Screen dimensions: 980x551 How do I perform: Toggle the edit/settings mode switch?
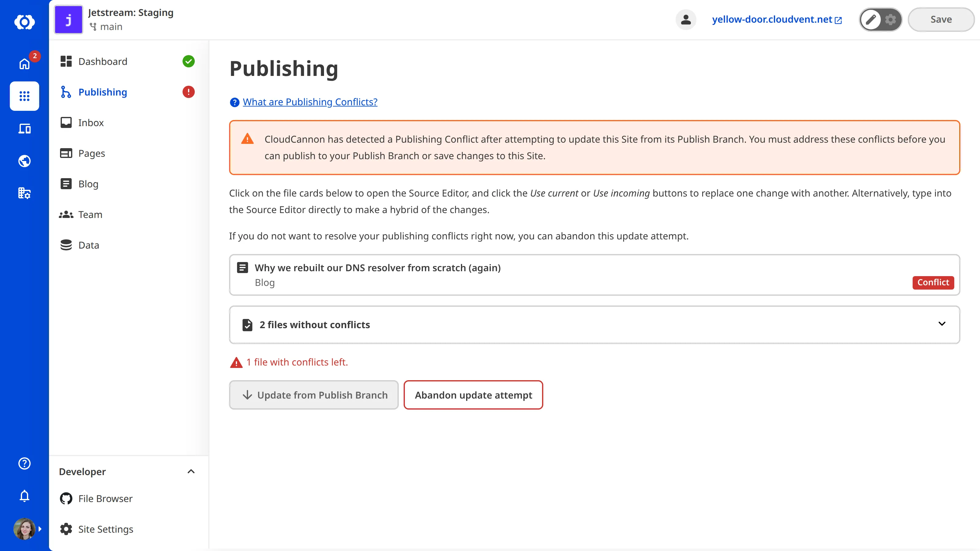pyautogui.click(x=880, y=19)
